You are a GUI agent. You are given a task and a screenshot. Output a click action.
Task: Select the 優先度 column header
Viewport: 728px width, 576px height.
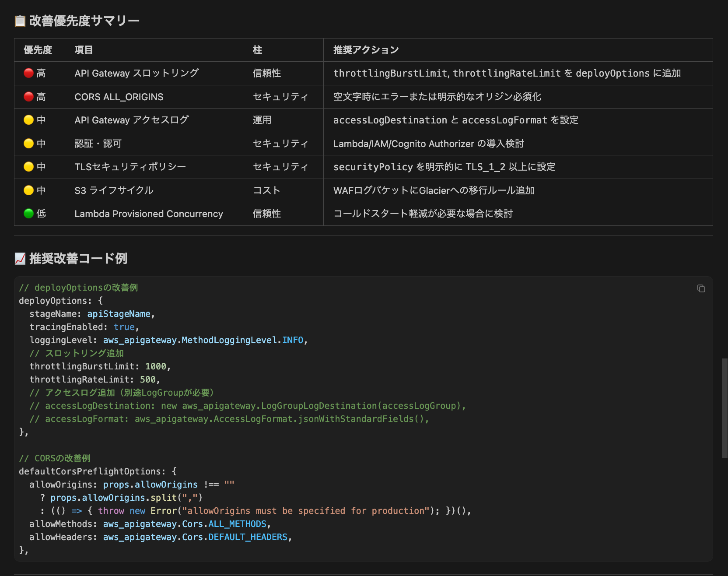click(x=39, y=50)
